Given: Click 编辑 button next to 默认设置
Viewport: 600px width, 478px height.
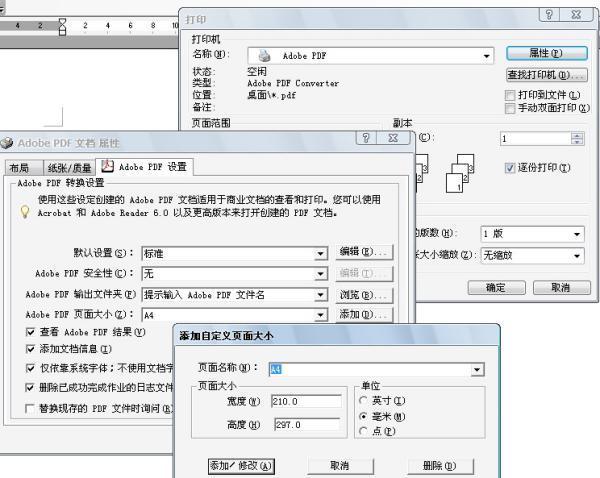Looking at the screenshot, I should click(x=364, y=252).
